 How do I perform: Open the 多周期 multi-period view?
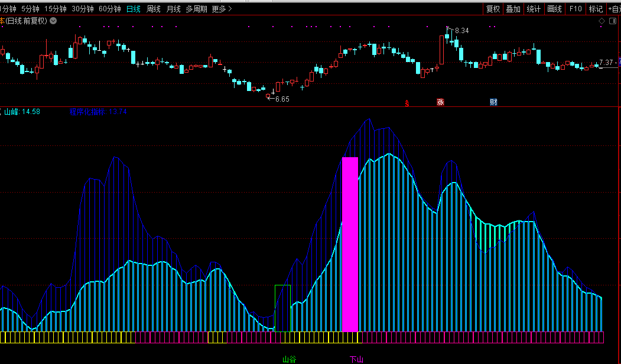click(196, 9)
